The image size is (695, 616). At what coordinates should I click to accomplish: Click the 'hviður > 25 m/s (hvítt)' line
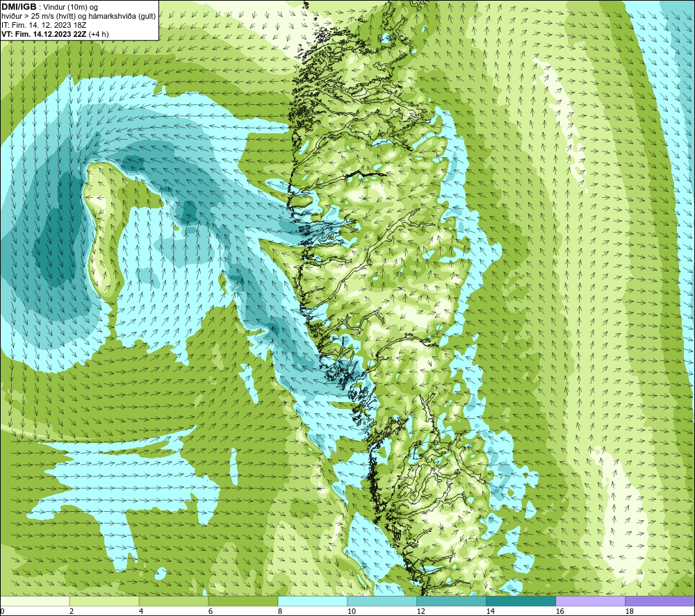(38, 17)
